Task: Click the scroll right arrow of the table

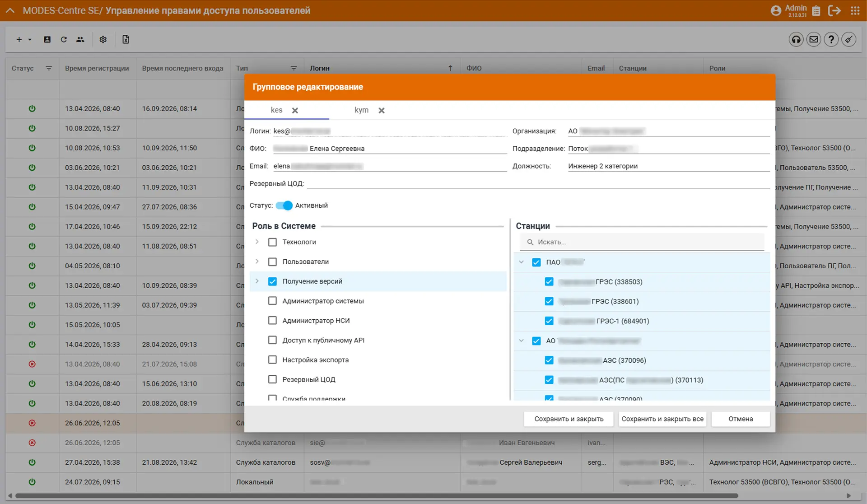Action: (848, 496)
